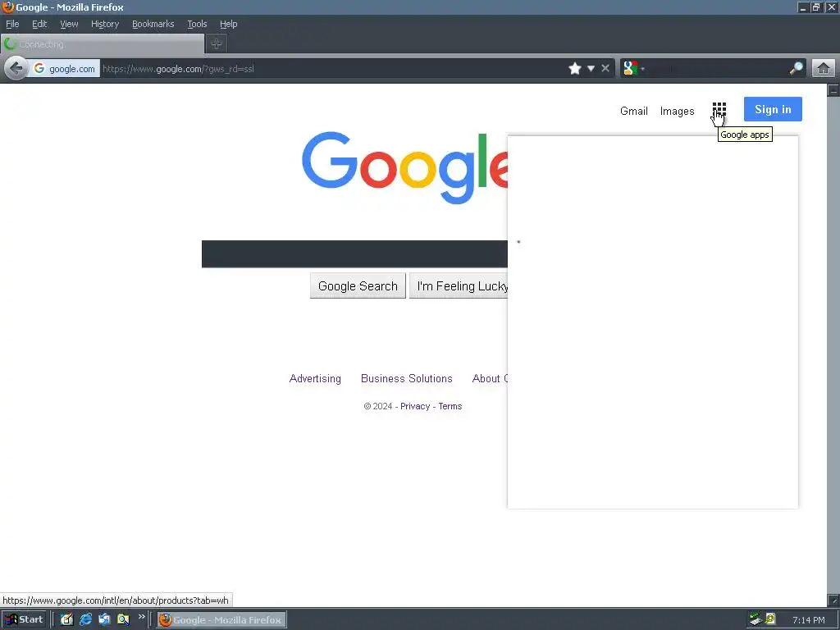Screen dimensions: 840x630
Task: Click the network tray icon
Action: click(756, 619)
